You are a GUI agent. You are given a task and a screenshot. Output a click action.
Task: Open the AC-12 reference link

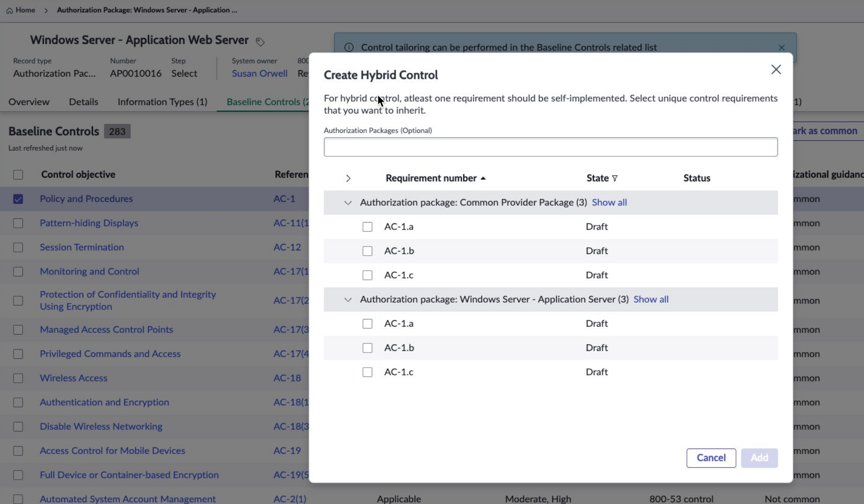[287, 247]
